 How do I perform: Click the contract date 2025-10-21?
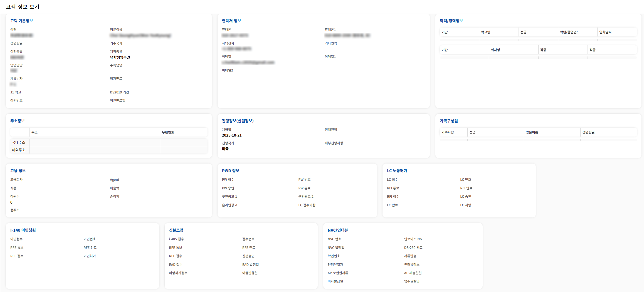point(231,135)
